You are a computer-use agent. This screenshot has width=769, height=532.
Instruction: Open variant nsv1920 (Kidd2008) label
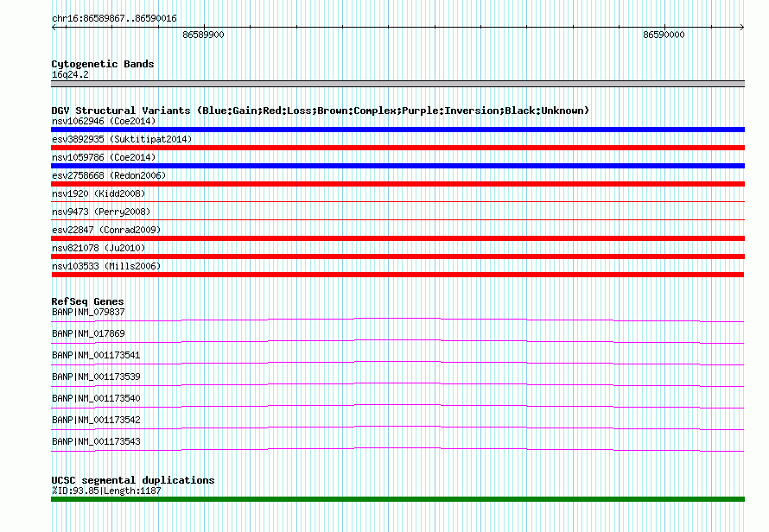point(99,193)
